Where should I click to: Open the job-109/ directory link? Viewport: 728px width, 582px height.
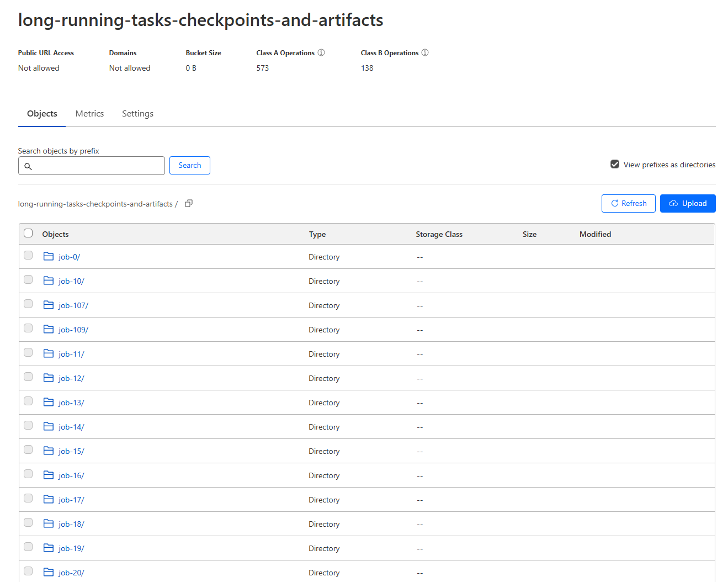pyautogui.click(x=73, y=330)
